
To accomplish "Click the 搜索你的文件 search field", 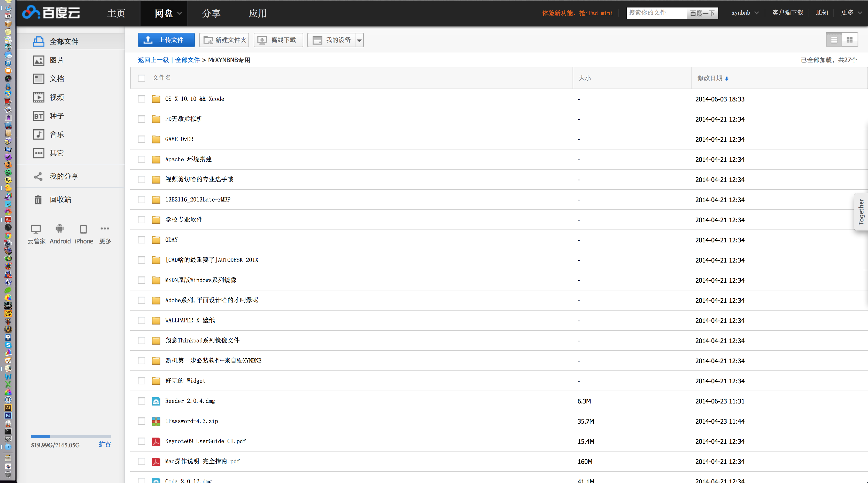I will coord(656,13).
